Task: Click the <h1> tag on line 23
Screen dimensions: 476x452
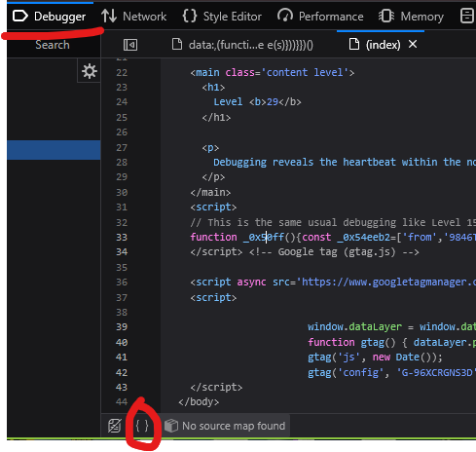Action: tap(213, 88)
